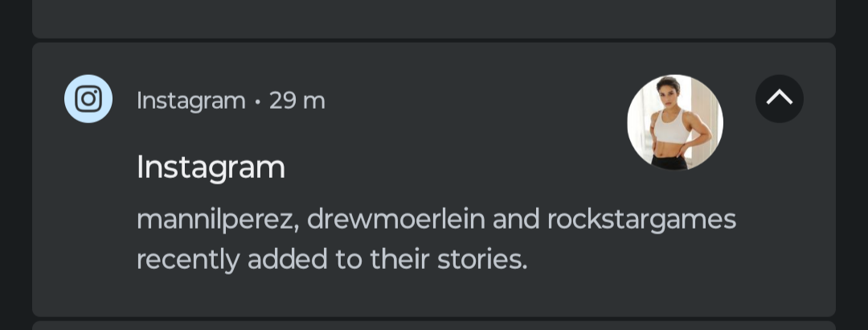Viewport: 868px width, 330px height.
Task: Tap the word 'and' between usernames
Action: (516, 218)
